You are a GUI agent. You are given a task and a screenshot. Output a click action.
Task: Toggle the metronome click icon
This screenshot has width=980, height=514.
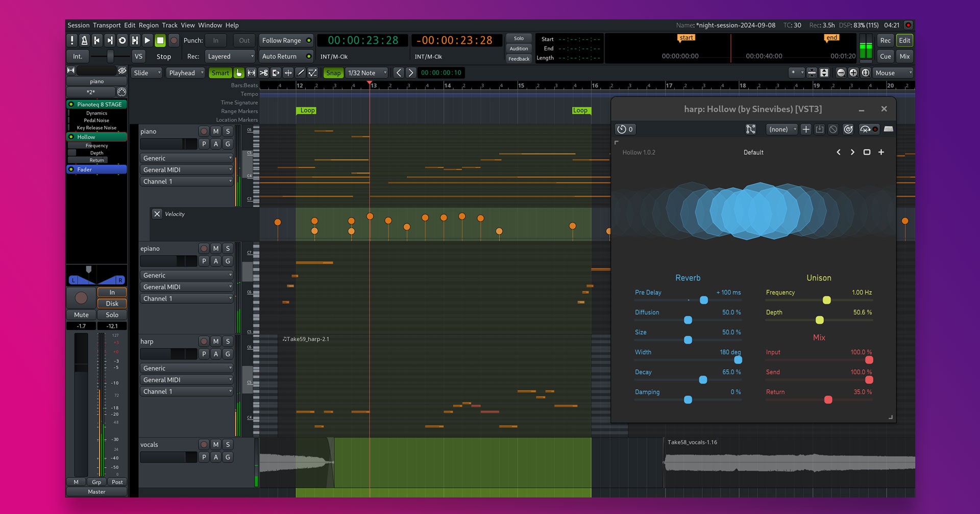click(x=85, y=40)
